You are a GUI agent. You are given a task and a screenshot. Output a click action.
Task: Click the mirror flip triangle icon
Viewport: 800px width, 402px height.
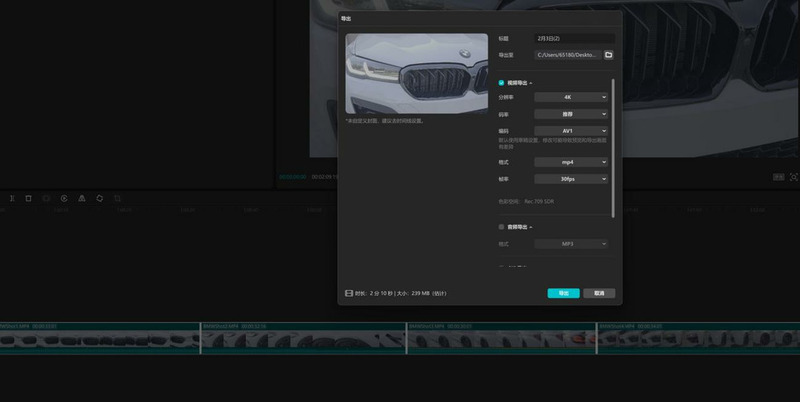(x=82, y=198)
